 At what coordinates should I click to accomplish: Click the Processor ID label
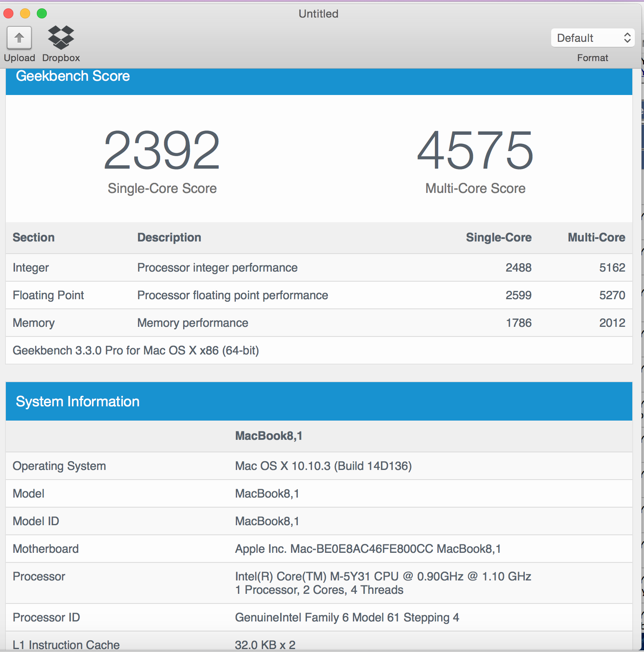tap(46, 618)
